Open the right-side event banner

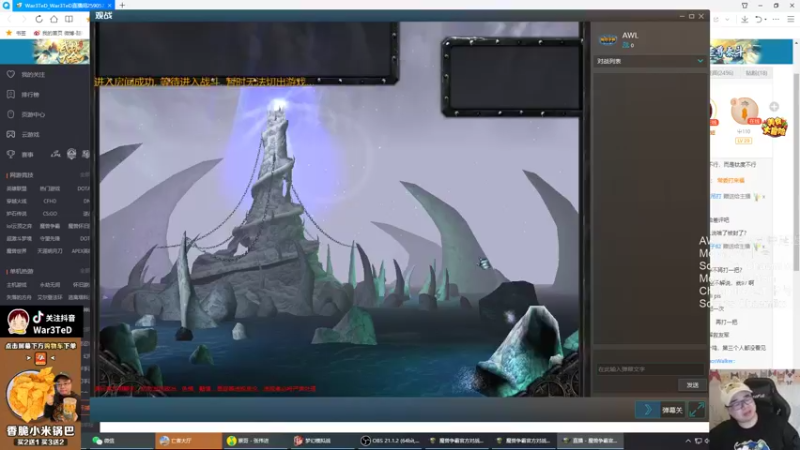751,52
